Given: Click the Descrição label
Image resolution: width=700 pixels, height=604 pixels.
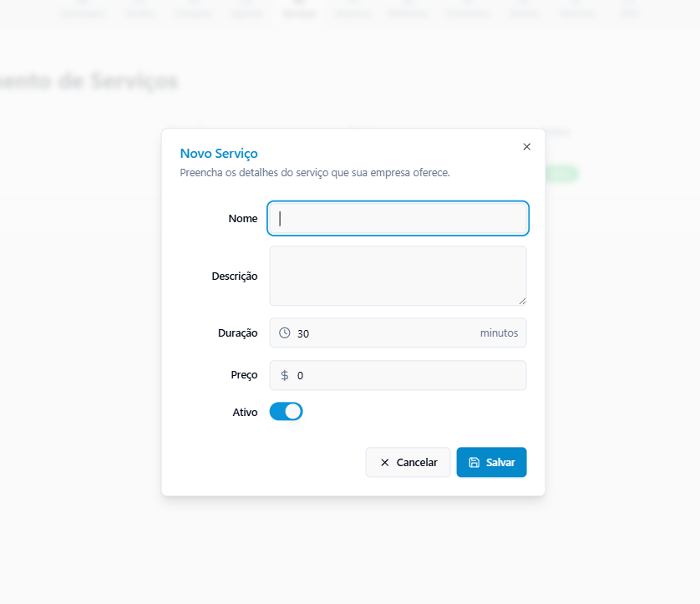Looking at the screenshot, I should [x=235, y=277].
